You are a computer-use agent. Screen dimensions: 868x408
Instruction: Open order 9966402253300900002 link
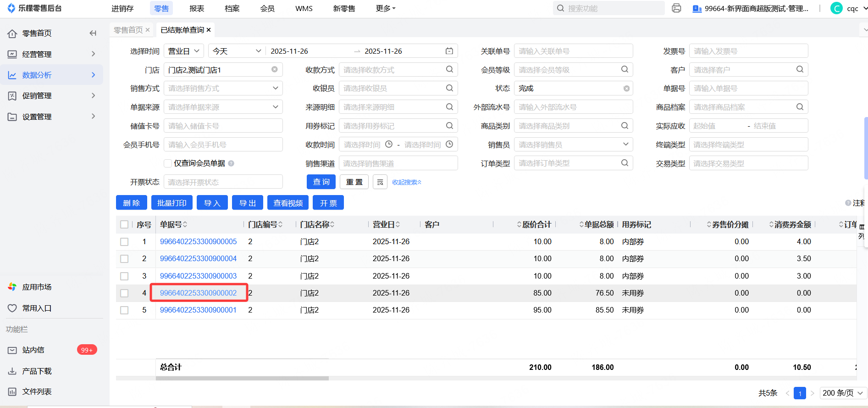198,293
